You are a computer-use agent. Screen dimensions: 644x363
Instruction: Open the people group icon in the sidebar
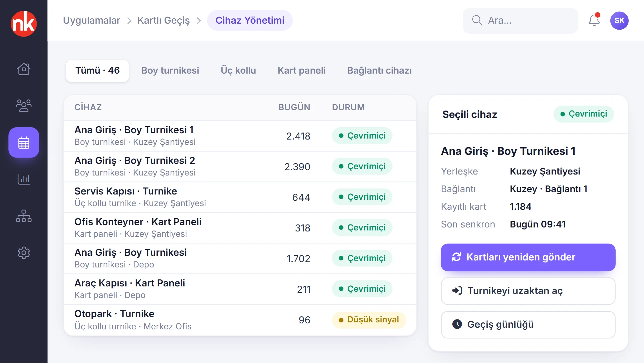(24, 106)
